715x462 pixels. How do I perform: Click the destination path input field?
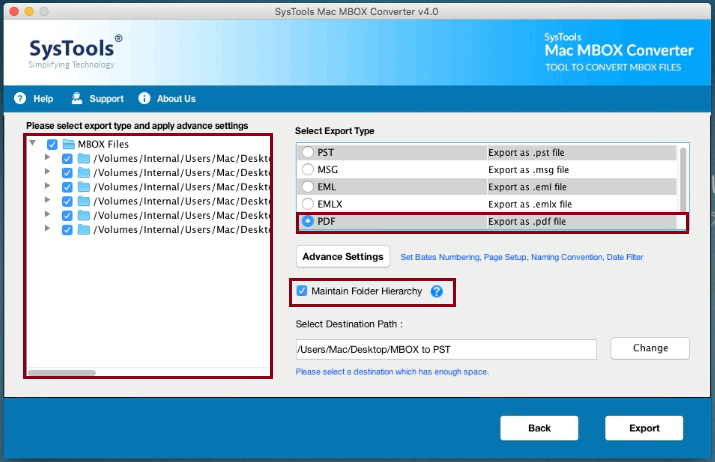(x=446, y=349)
